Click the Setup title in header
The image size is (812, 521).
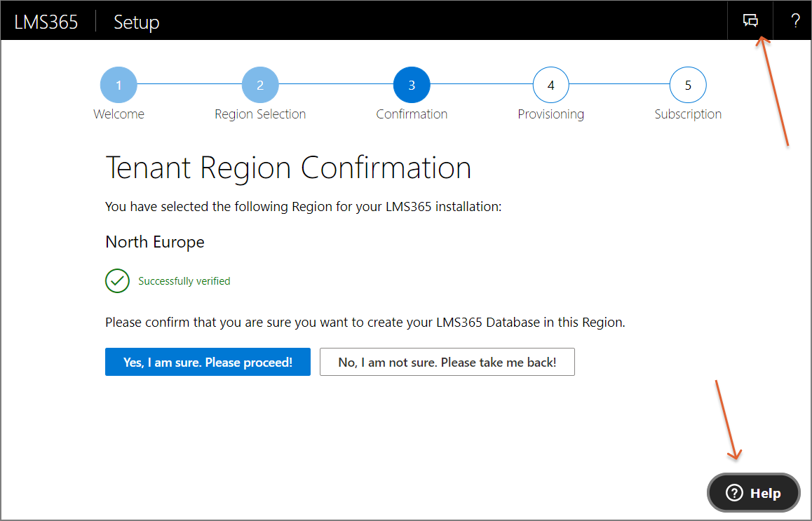[x=137, y=22]
